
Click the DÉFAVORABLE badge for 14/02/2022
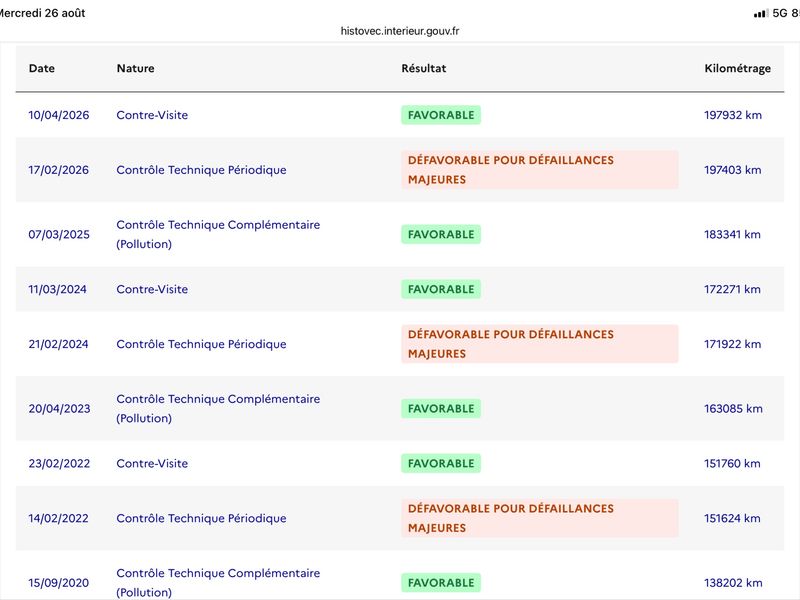[x=539, y=518]
